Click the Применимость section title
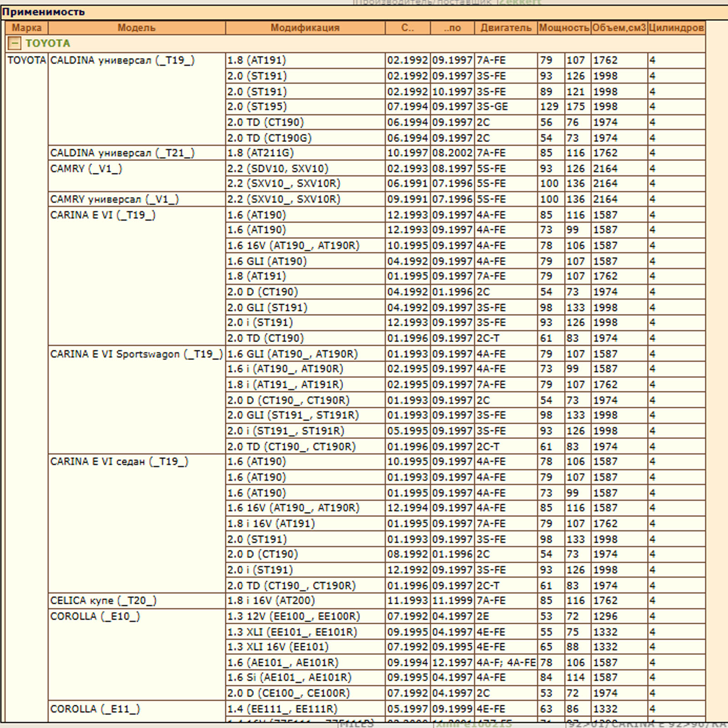728x728 pixels. click(44, 12)
